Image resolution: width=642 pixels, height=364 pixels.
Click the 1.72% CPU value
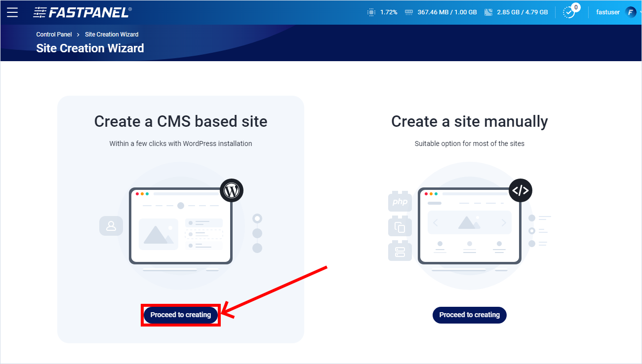(x=389, y=12)
